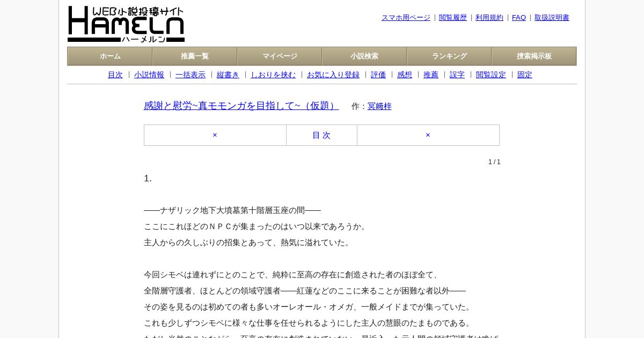Open 小説検索 navigation tab
Viewport: 644px width, 338px height.
click(364, 56)
